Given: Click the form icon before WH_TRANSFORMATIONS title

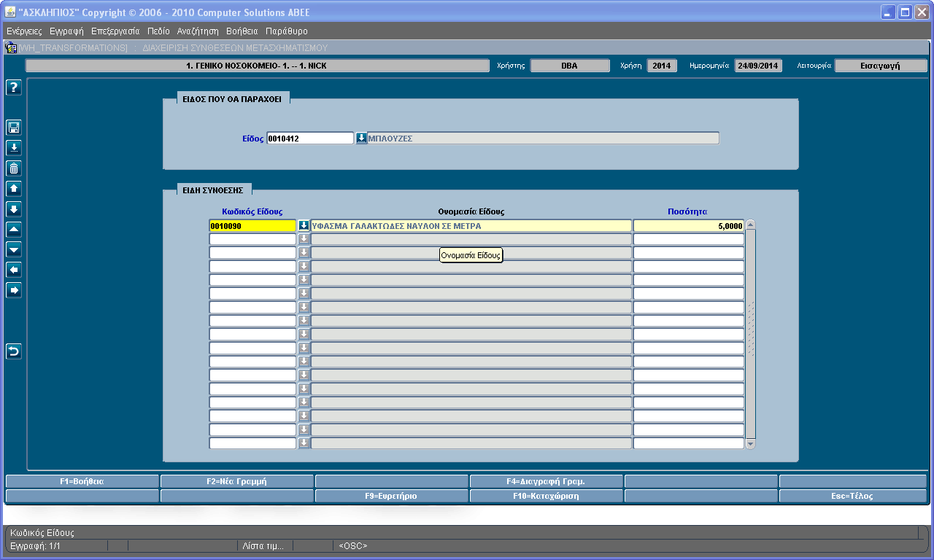Looking at the screenshot, I should 11,48.
